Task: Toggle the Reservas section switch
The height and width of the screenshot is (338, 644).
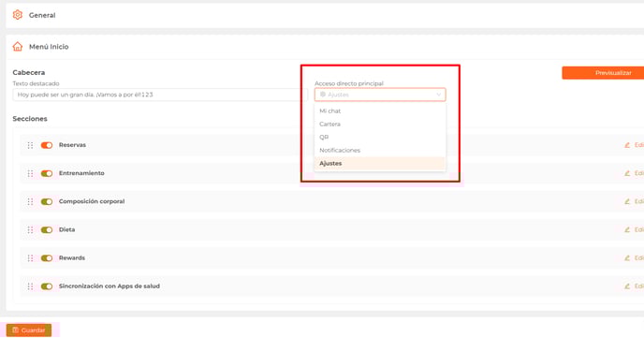Action: (x=47, y=145)
